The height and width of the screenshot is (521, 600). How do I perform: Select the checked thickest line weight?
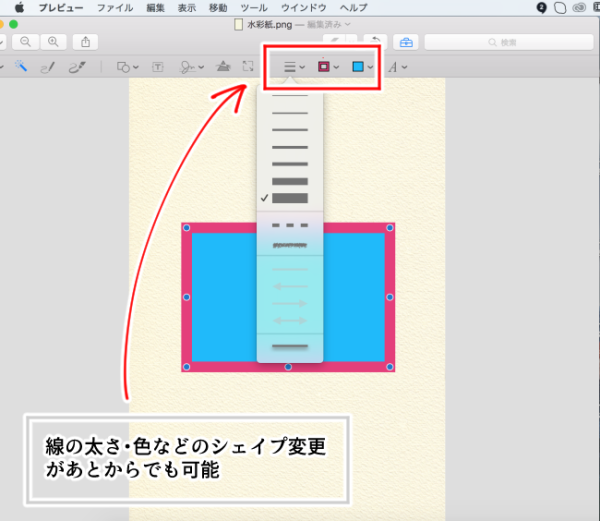(x=290, y=198)
